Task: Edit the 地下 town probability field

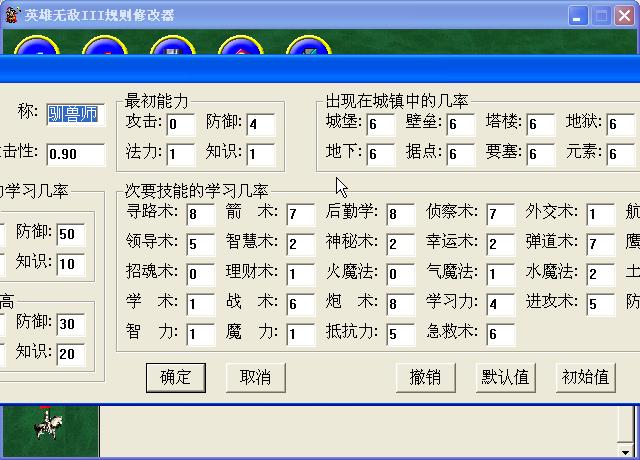Action: (x=381, y=154)
